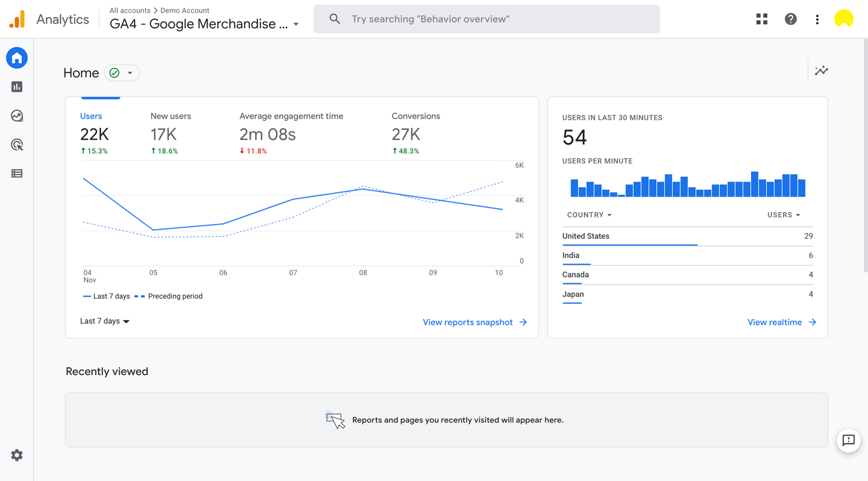Open the Last 7 days date dropdown

105,321
